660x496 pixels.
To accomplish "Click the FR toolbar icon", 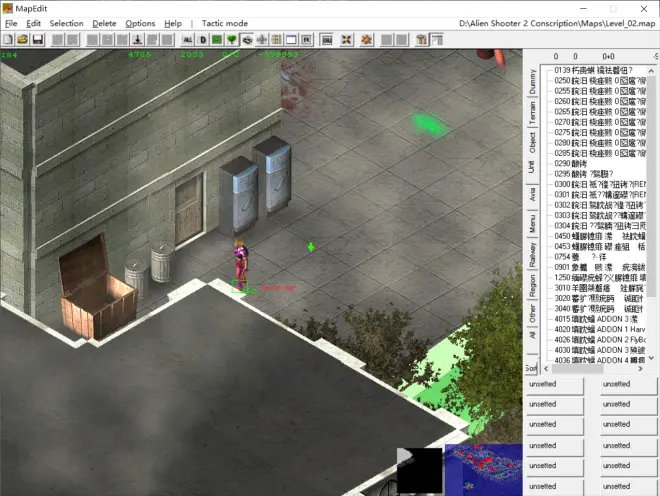I will click(x=306, y=40).
